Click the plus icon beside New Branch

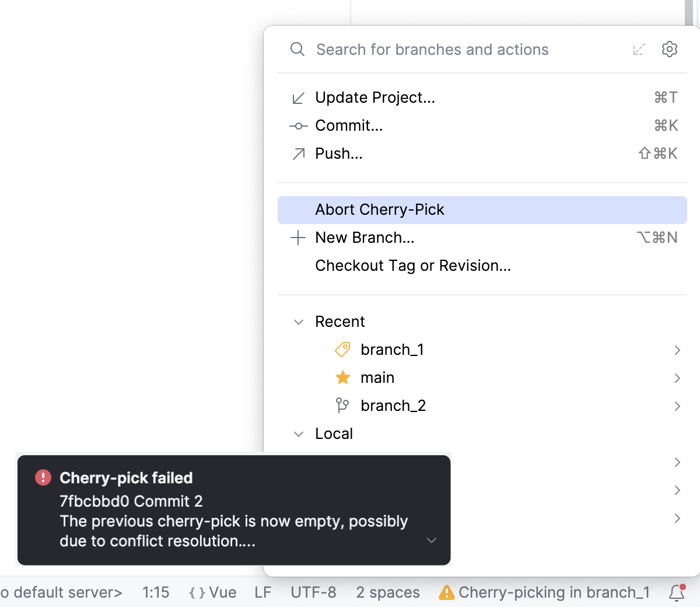pyautogui.click(x=298, y=238)
